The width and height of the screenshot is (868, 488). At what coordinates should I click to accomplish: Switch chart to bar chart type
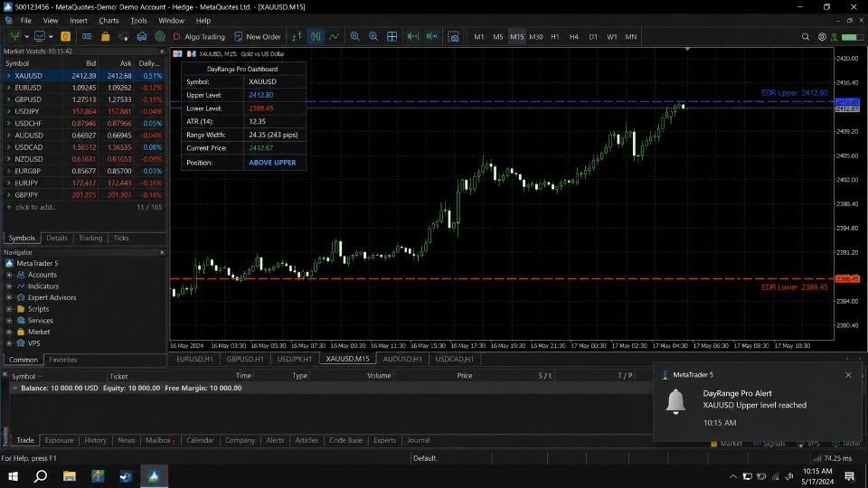coord(297,36)
